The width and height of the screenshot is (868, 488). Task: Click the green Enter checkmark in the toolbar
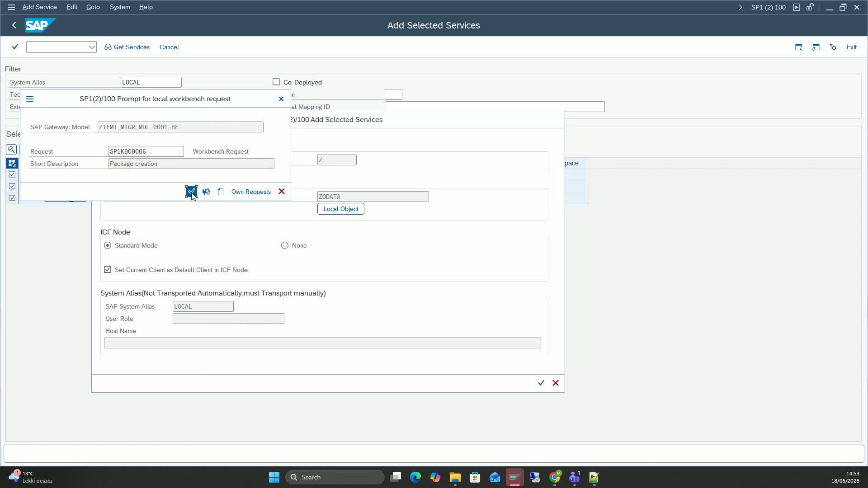pos(15,47)
